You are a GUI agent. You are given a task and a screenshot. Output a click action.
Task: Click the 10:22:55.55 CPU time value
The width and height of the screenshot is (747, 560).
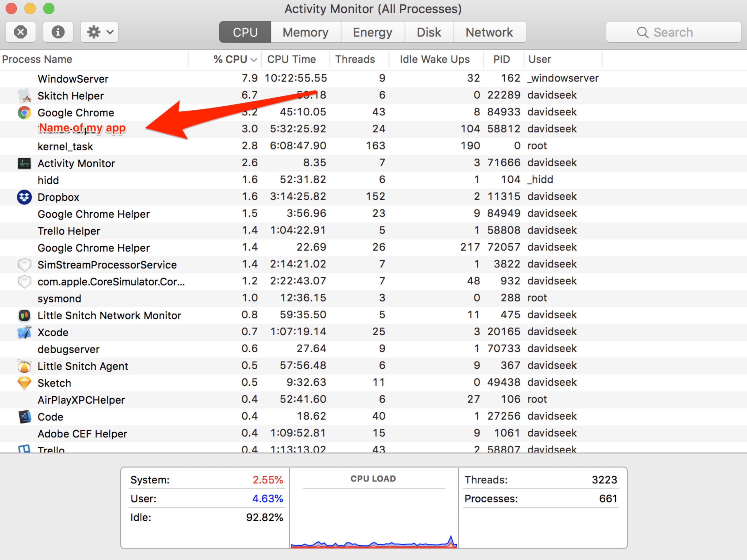[x=296, y=78]
